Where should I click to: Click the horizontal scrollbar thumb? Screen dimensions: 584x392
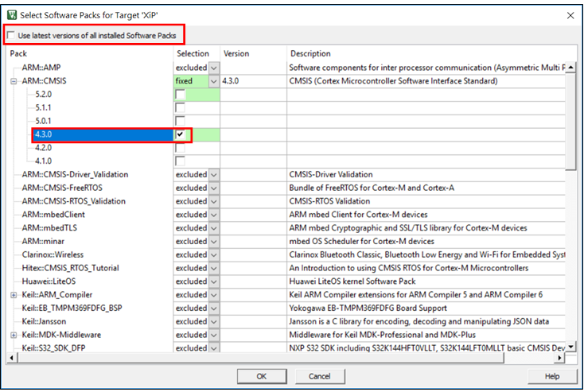[x=260, y=358]
